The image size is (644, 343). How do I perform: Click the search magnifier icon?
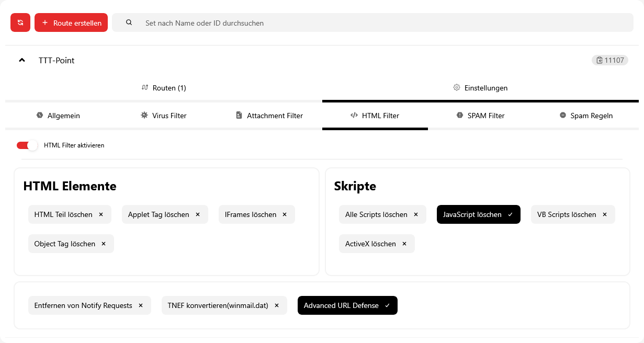tap(129, 22)
